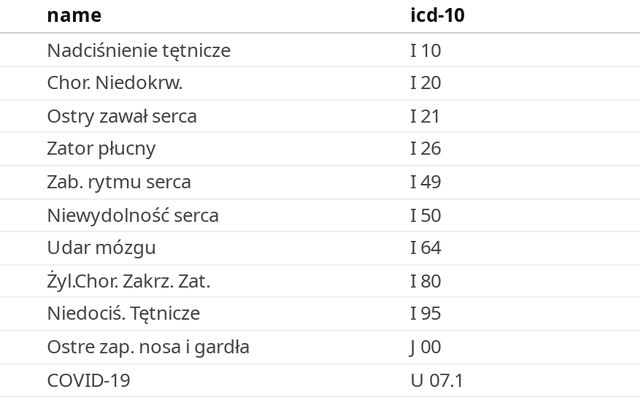This screenshot has height=400, width=640.
Task: Select the U 07.1 code cell
Action: (437, 380)
